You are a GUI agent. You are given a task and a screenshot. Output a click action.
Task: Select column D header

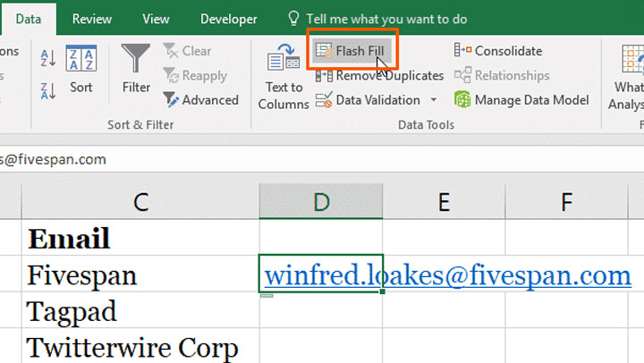coord(321,203)
